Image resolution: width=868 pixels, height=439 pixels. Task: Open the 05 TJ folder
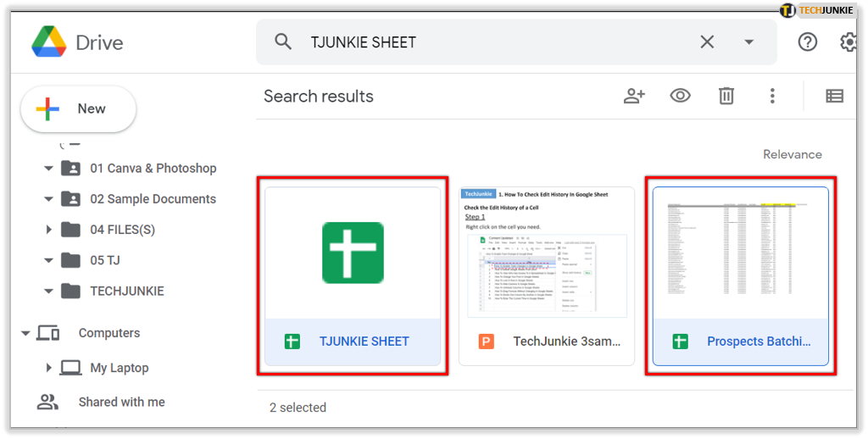tap(104, 260)
